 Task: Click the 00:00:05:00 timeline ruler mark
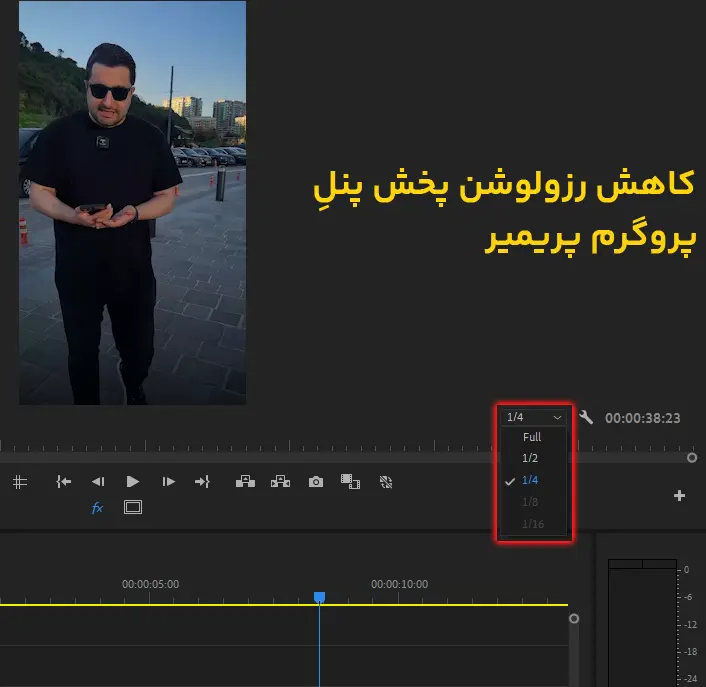pyautogui.click(x=150, y=584)
